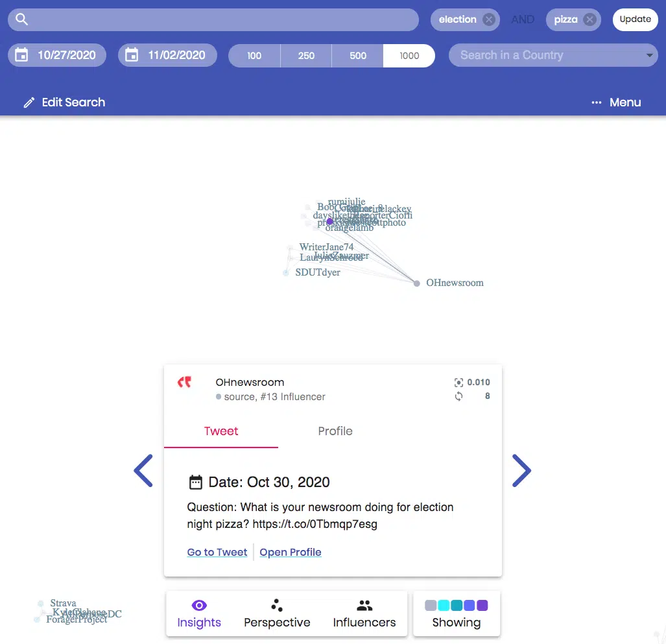Screen dimensions: 666x644
Task: Choose the 500 results option
Action: coord(358,56)
